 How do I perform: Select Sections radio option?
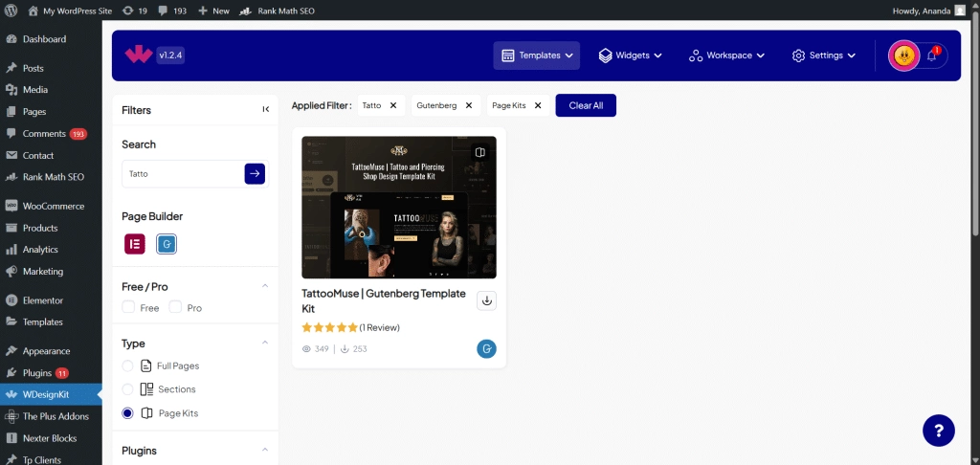click(x=127, y=389)
